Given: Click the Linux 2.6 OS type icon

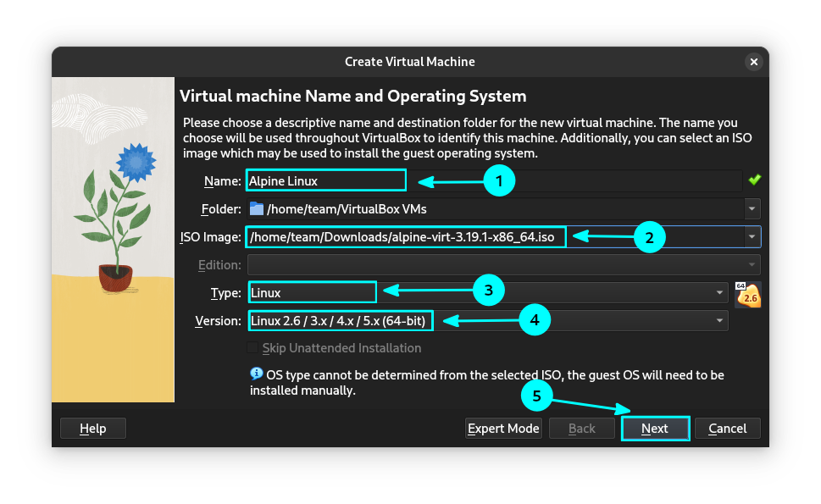Looking at the screenshot, I should coord(747,295).
